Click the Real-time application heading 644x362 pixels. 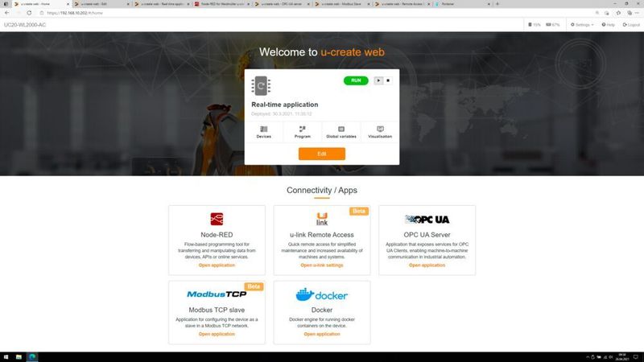(x=285, y=105)
